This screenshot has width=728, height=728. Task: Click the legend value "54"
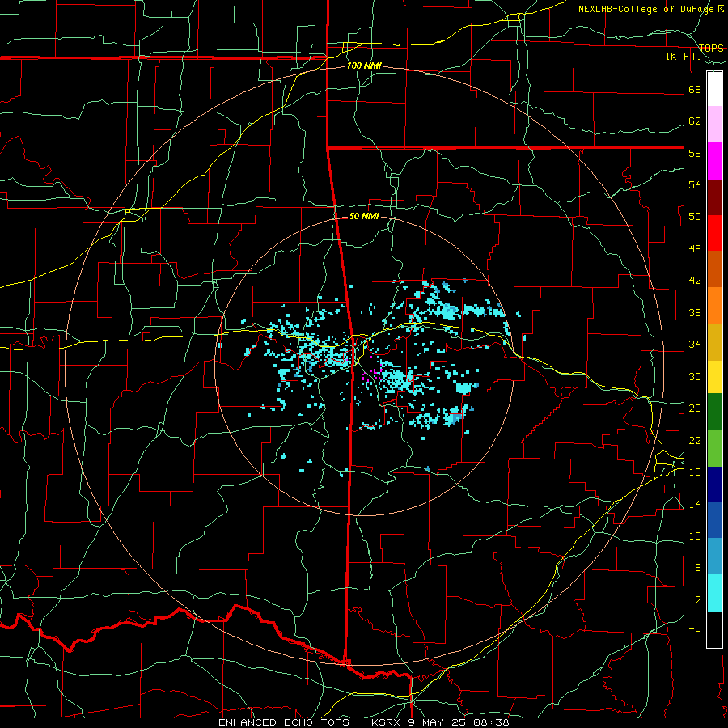coord(695,184)
